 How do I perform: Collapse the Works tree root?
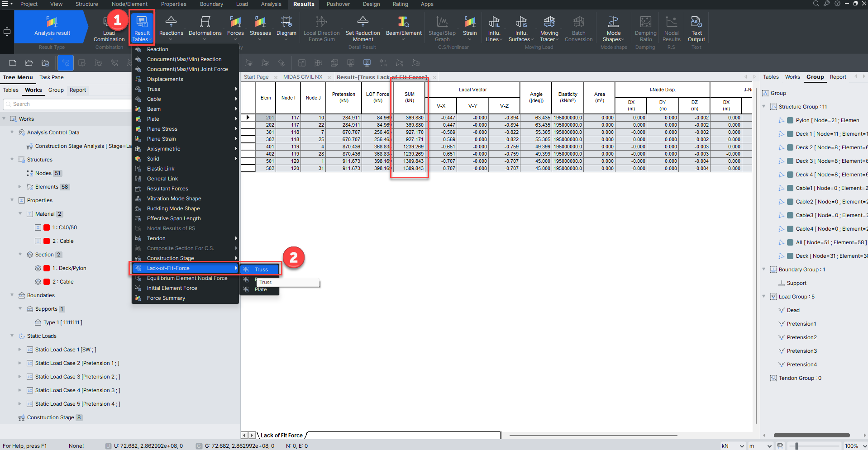pyautogui.click(x=4, y=118)
